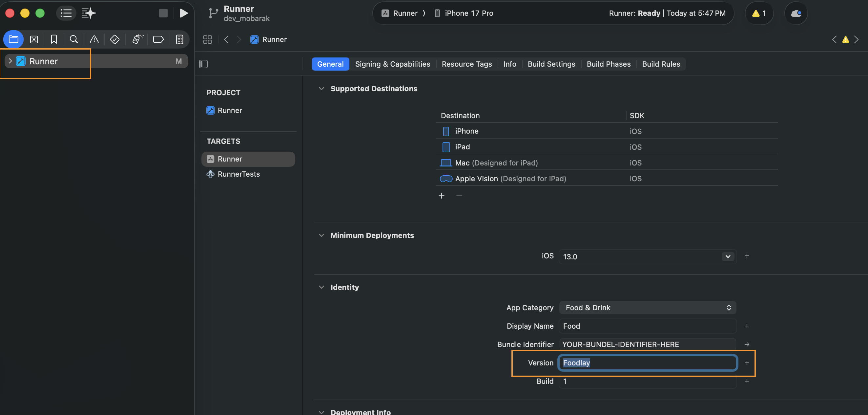Open the Project navigator folder icon
Screen dimensions: 868x415
[x=13, y=39]
